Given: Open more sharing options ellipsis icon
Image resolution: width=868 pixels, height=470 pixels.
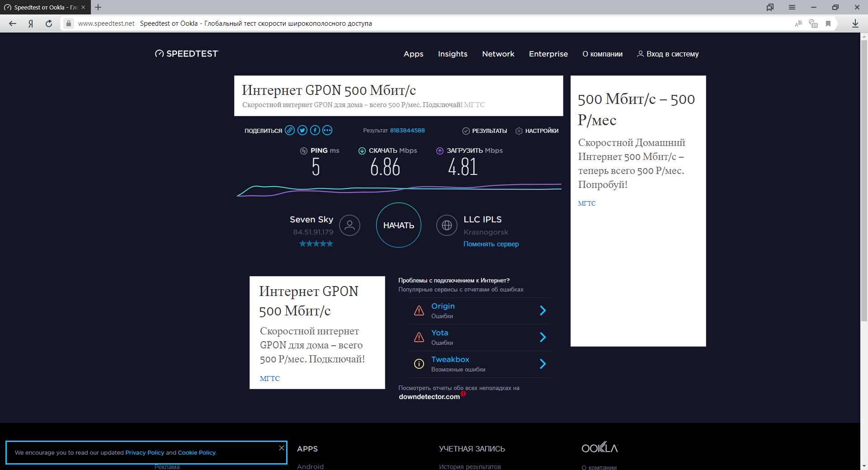Looking at the screenshot, I should [327, 131].
